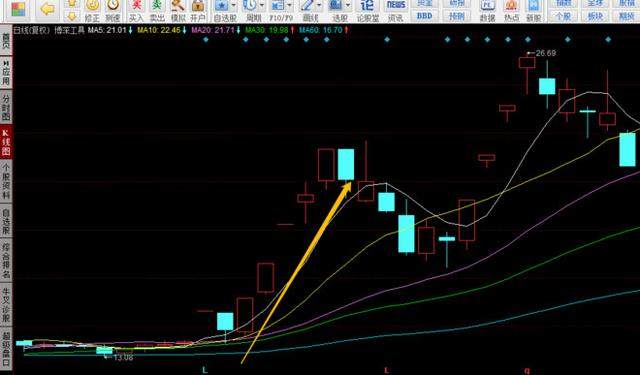The image size is (640, 375).
Task: Open the 数据 data icon
Action: [x=487, y=11]
